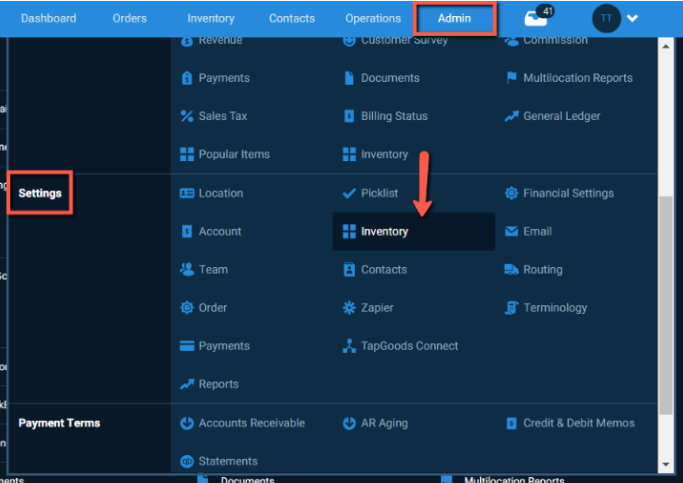Open Payments settings below Order

tap(224, 346)
